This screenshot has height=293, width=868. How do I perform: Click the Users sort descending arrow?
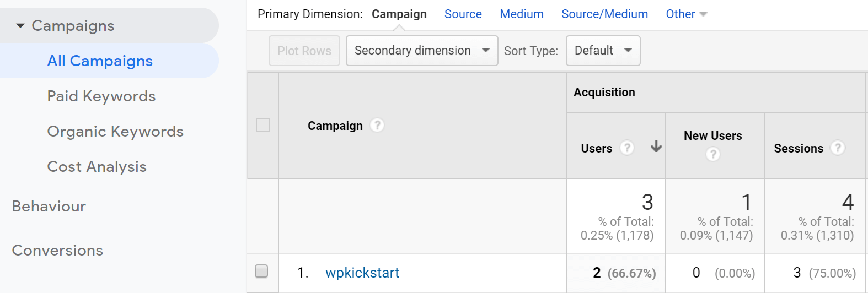656,146
